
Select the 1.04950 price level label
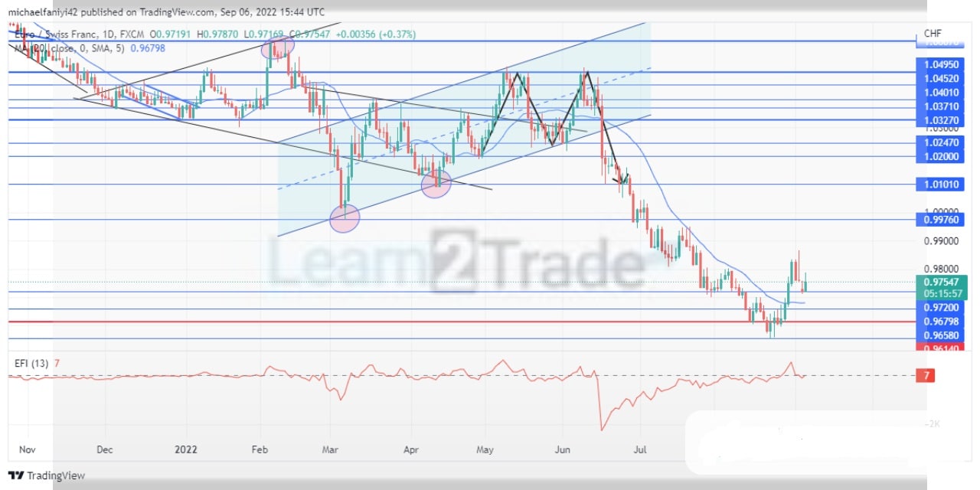939,67
